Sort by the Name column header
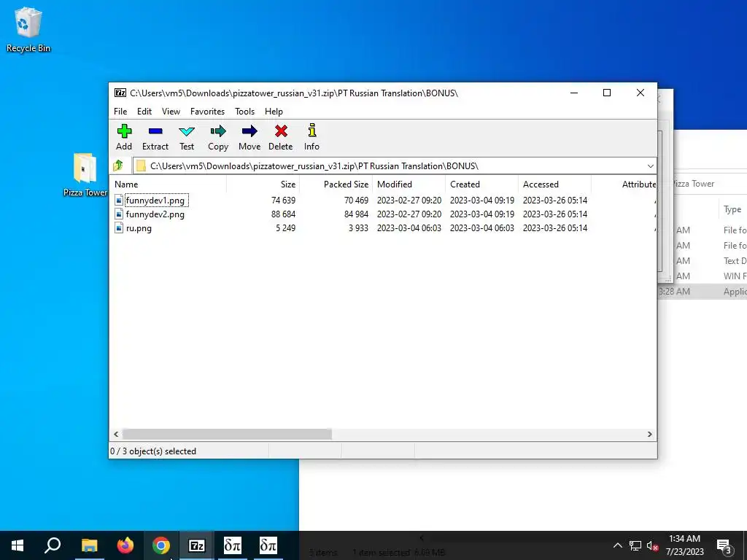This screenshot has height=560, width=747. tap(169, 184)
